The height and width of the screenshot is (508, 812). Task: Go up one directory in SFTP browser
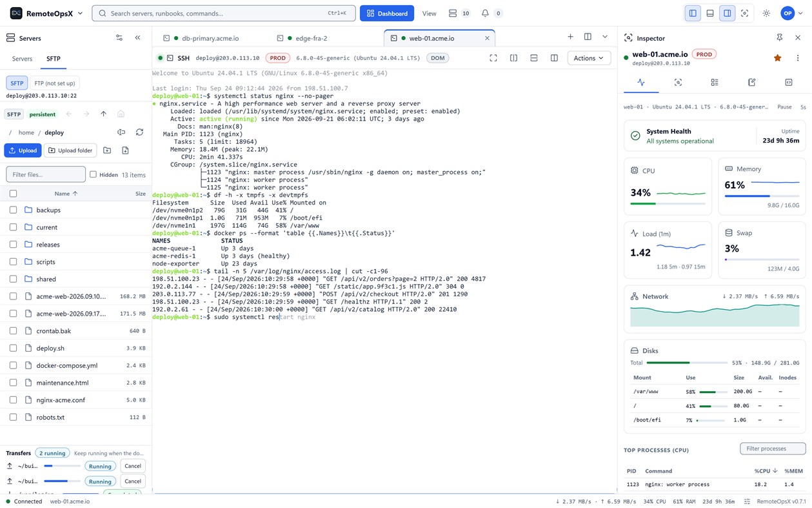103,114
